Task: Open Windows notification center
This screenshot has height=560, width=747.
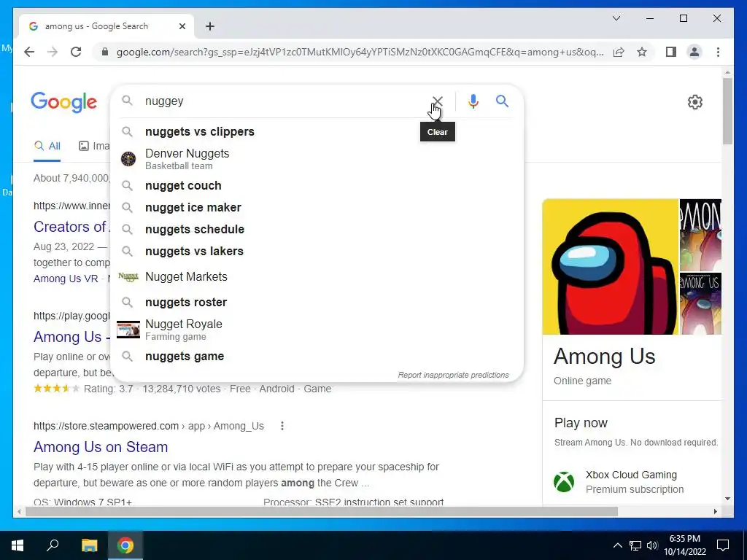Action: click(x=723, y=545)
